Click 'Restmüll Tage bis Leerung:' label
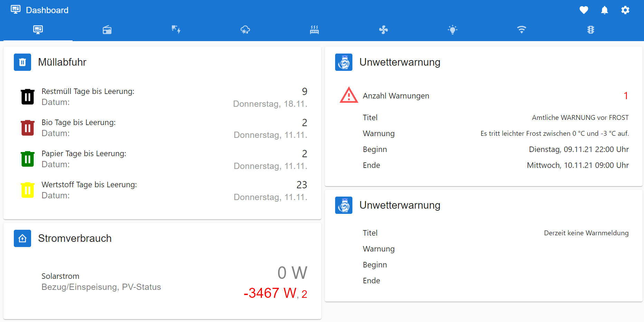The image size is (644, 322). [88, 91]
